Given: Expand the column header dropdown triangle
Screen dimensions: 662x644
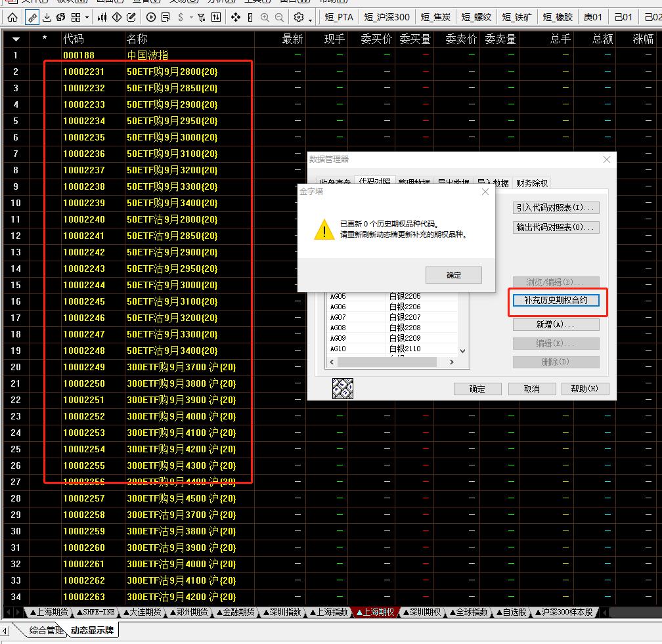Looking at the screenshot, I should click(x=16, y=39).
